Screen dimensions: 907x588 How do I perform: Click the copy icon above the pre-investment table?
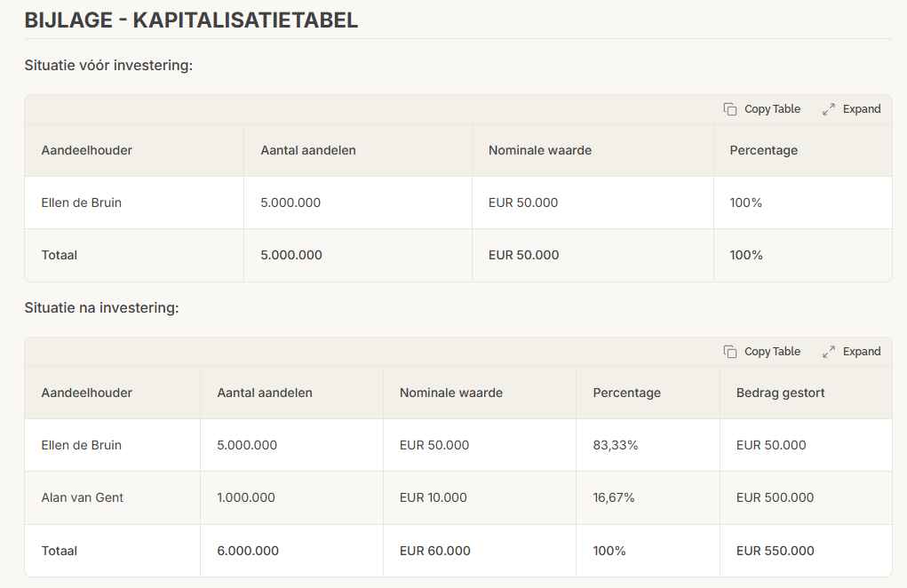click(730, 109)
